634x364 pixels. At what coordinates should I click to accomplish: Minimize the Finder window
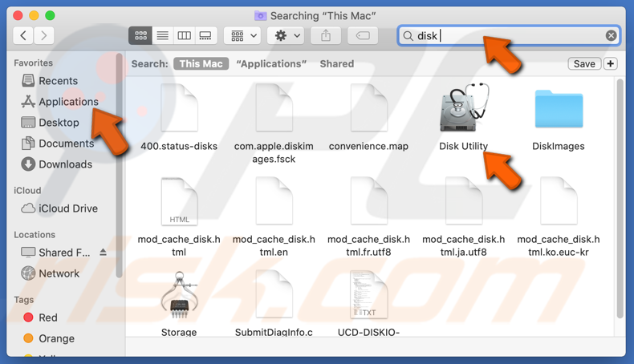[x=34, y=16]
